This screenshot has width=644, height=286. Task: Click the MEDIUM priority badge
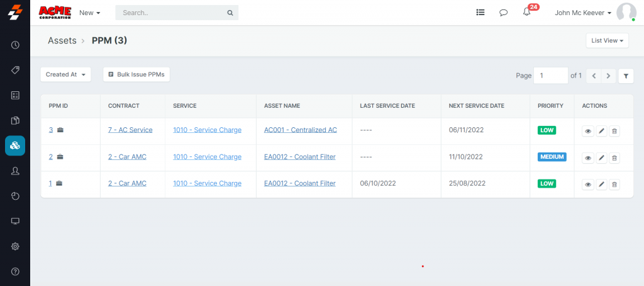coord(552,157)
